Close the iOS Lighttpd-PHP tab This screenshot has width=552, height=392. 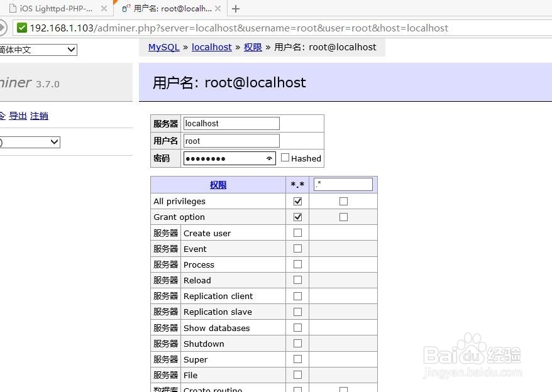tap(104, 8)
